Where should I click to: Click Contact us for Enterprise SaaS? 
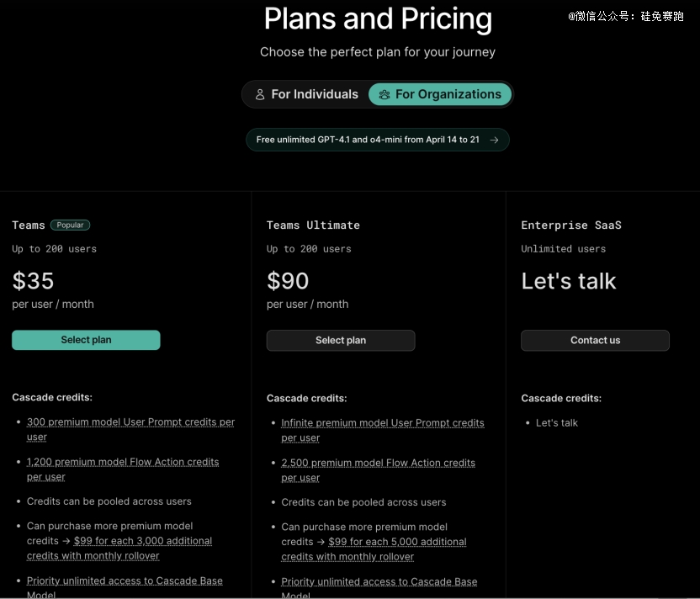(x=595, y=341)
